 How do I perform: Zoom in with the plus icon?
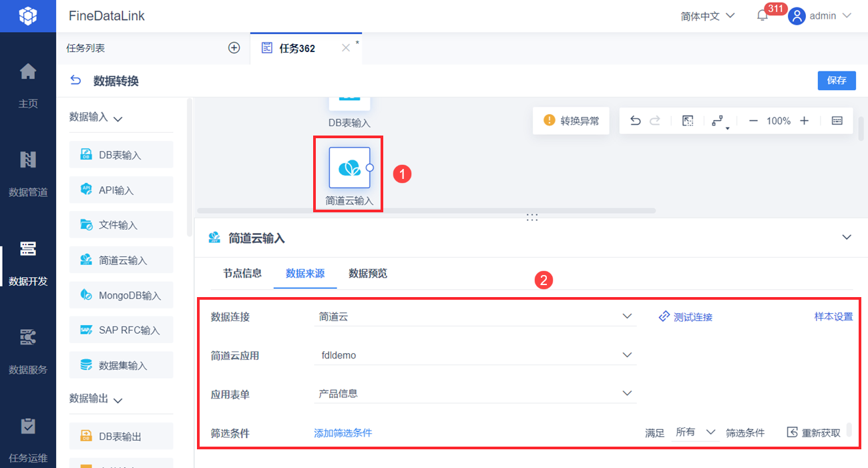[805, 121]
